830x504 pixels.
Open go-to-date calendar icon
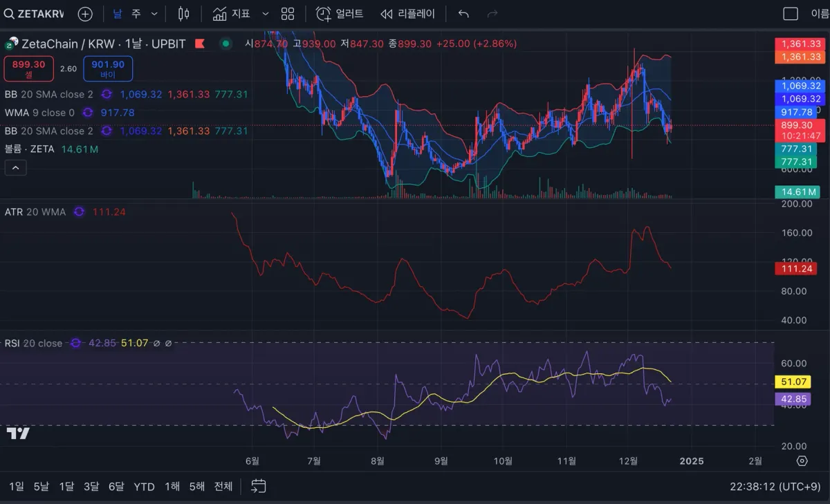tap(259, 486)
